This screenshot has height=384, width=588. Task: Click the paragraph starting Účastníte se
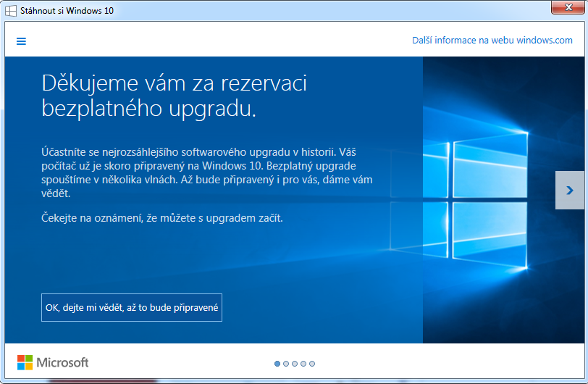(x=207, y=172)
